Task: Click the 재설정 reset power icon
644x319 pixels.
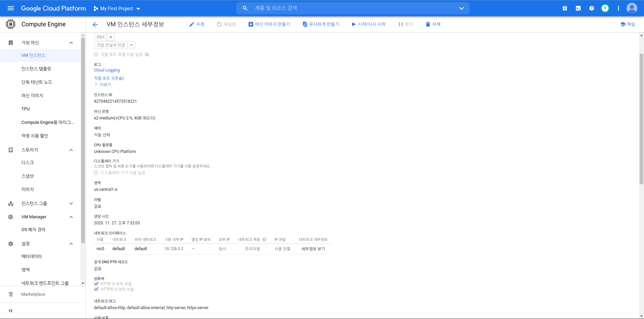Action: point(219,24)
